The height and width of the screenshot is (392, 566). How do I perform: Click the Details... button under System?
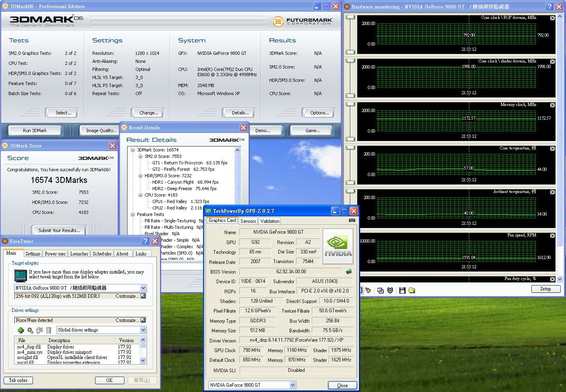pos(239,113)
